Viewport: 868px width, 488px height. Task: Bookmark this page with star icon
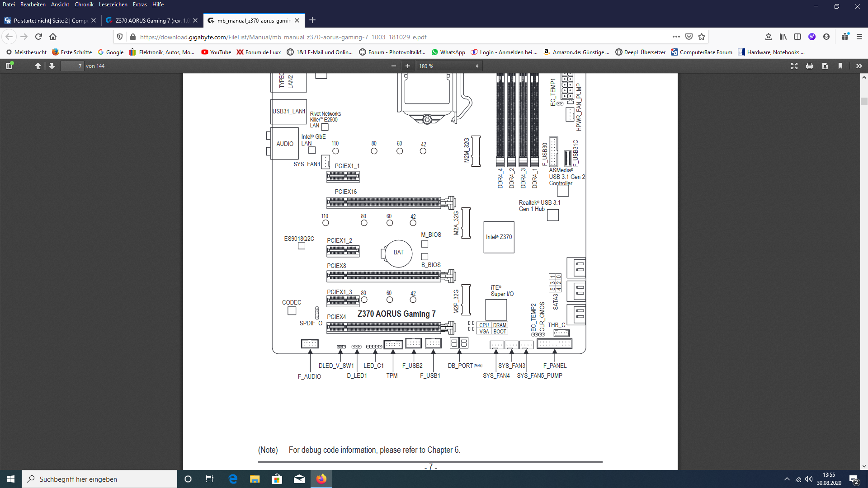(702, 37)
